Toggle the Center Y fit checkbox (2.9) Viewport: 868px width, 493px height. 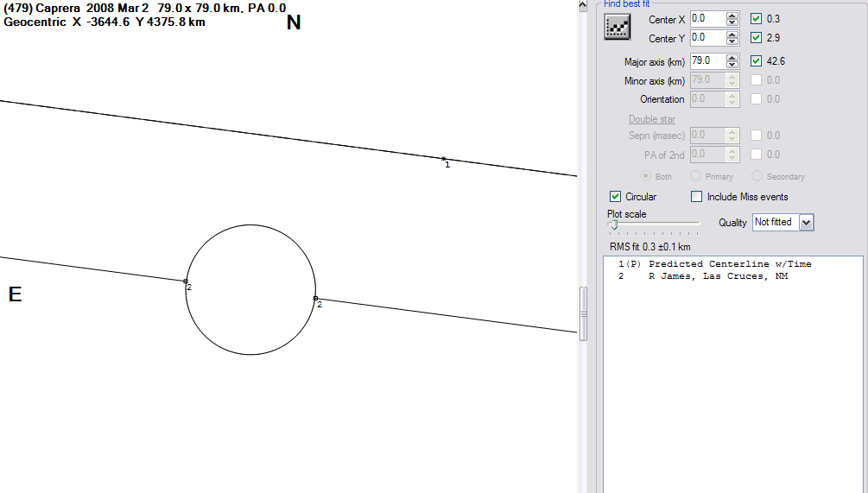[757, 38]
